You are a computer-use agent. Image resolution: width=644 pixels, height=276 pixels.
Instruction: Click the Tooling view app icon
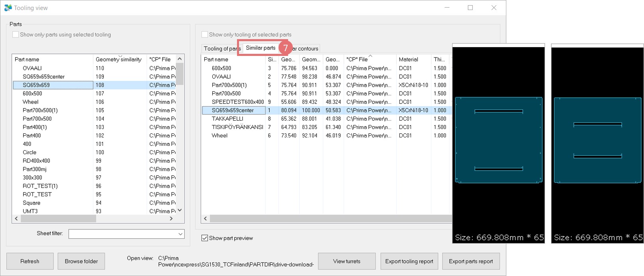tap(8, 8)
